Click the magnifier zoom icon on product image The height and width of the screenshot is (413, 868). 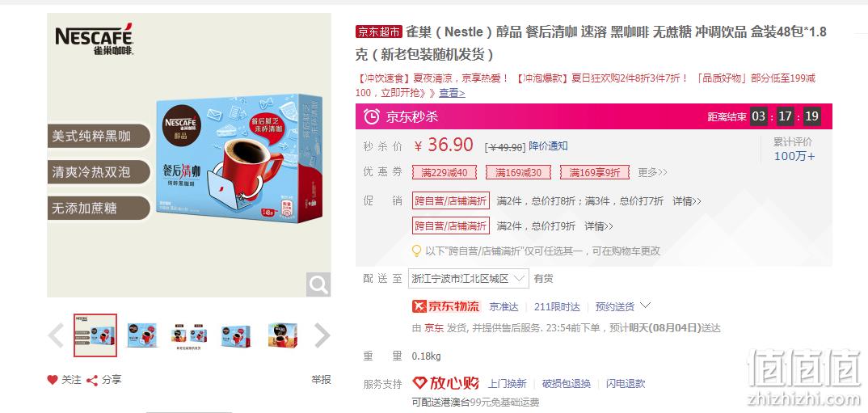318,284
